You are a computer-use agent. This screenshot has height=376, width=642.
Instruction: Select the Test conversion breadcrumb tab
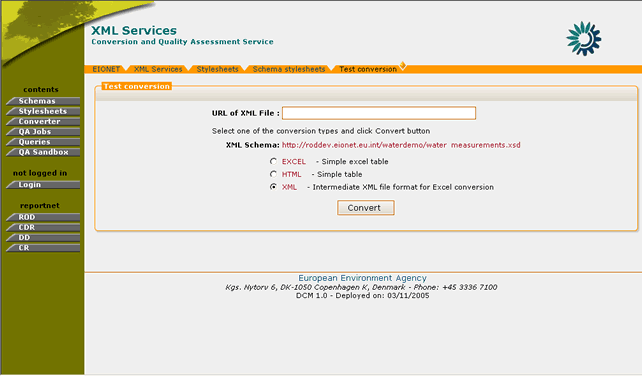point(368,69)
